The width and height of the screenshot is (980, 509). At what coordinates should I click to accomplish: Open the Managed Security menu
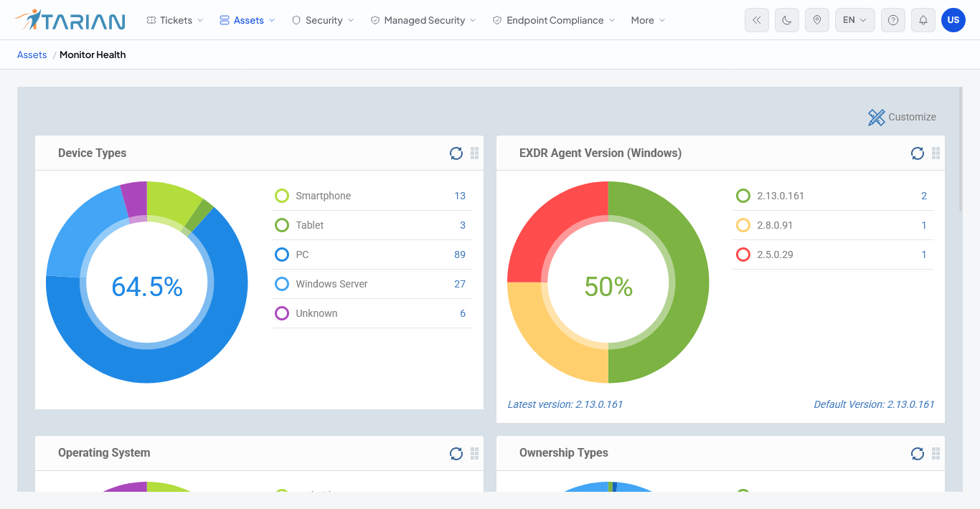423,20
